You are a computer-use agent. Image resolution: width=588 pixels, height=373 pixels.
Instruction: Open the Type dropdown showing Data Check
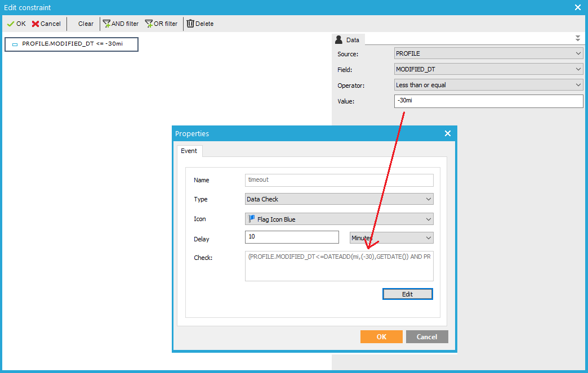(x=339, y=199)
